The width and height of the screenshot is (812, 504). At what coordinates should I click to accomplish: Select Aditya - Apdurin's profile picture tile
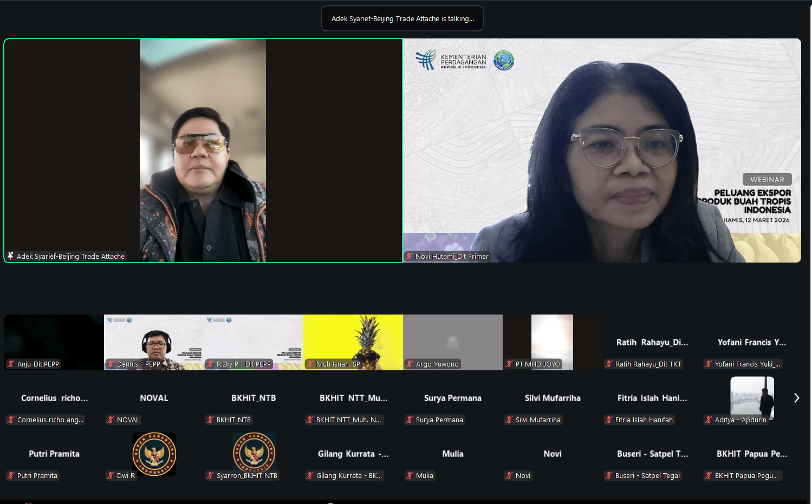click(x=752, y=398)
